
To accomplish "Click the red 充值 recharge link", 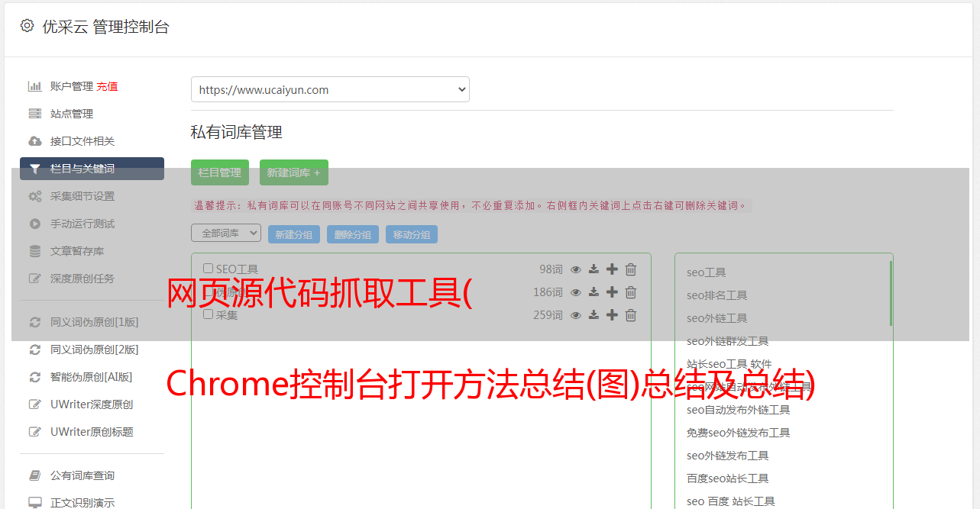I will (x=107, y=86).
